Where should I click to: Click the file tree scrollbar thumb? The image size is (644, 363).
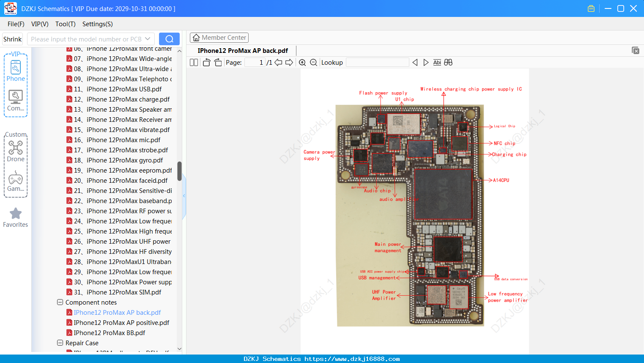179,171
